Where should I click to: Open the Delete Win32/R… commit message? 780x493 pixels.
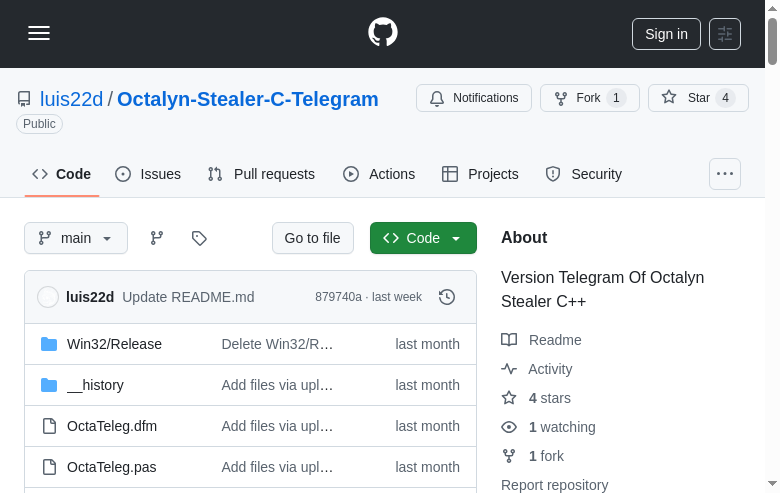(277, 344)
